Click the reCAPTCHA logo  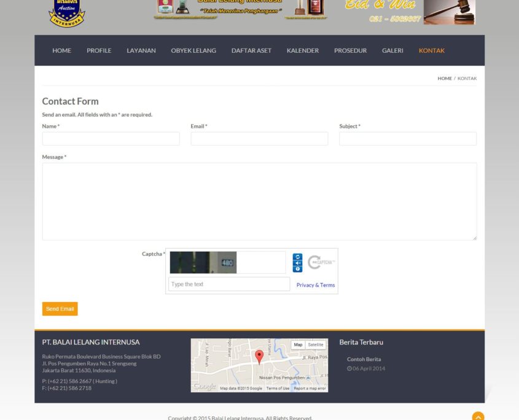click(x=322, y=262)
